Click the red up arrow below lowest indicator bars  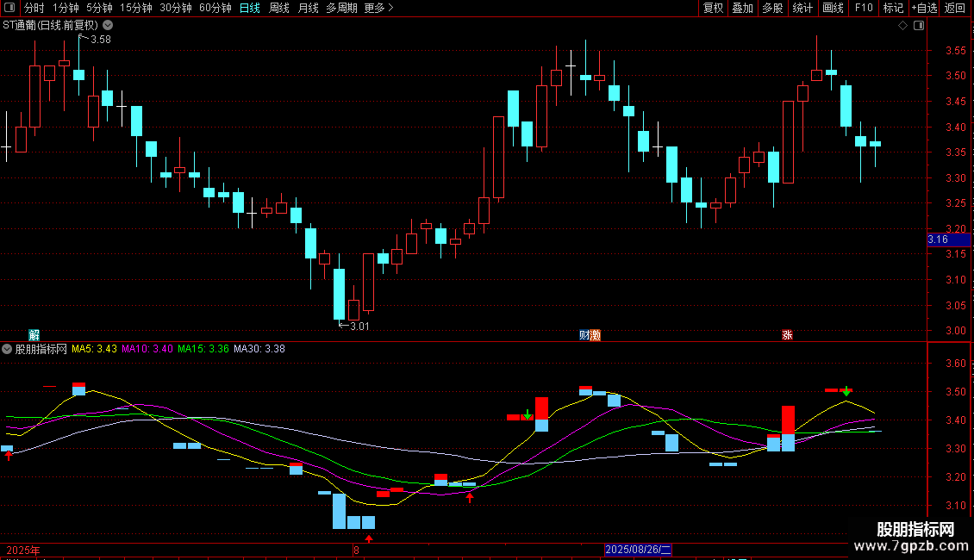(369, 538)
